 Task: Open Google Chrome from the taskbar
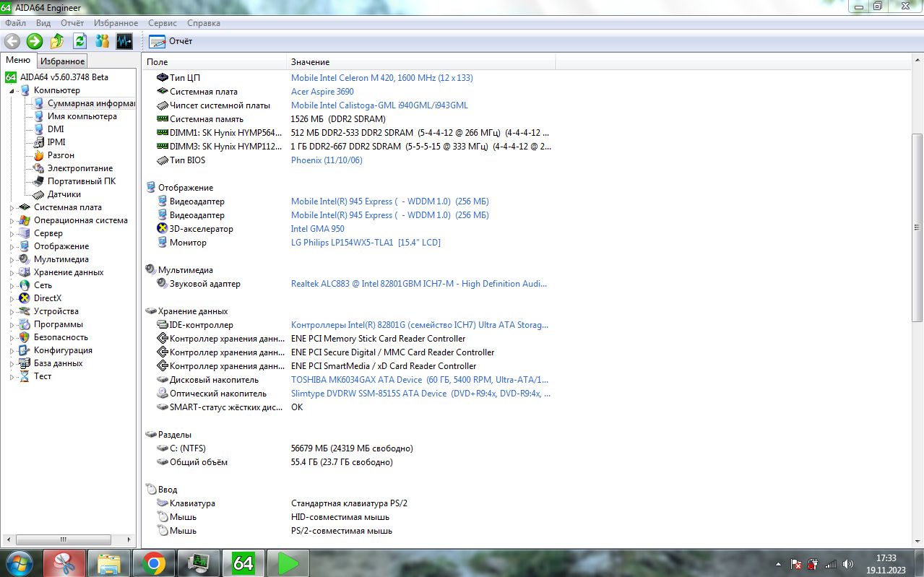154,563
